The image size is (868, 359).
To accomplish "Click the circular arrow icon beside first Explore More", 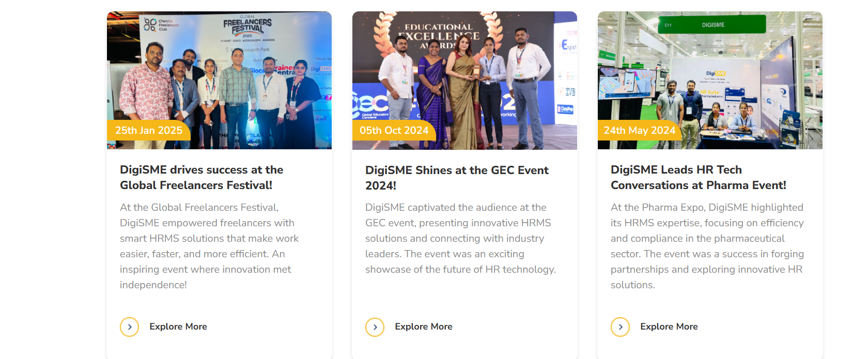I will (x=130, y=326).
